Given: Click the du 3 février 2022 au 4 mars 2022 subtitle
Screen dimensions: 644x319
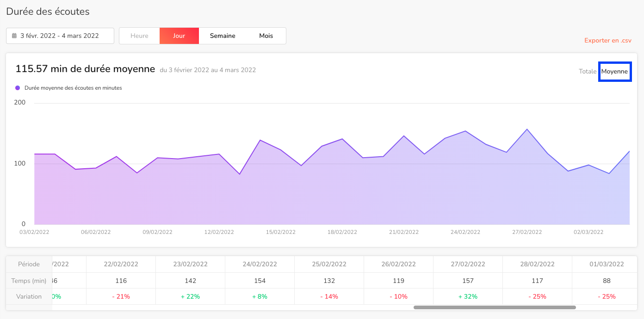Looking at the screenshot, I should pyautogui.click(x=208, y=70).
